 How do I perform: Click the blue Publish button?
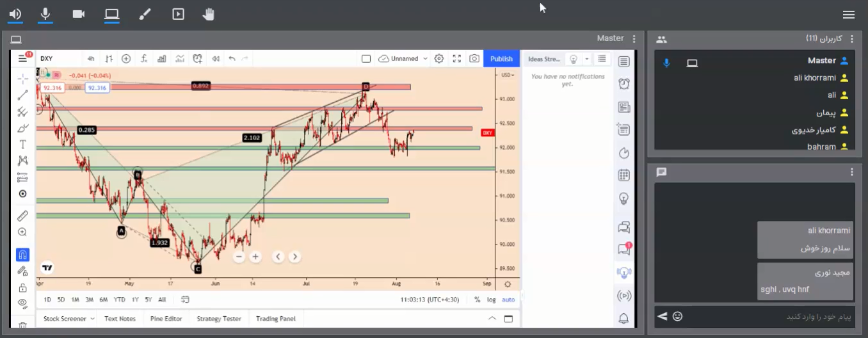pyautogui.click(x=501, y=59)
